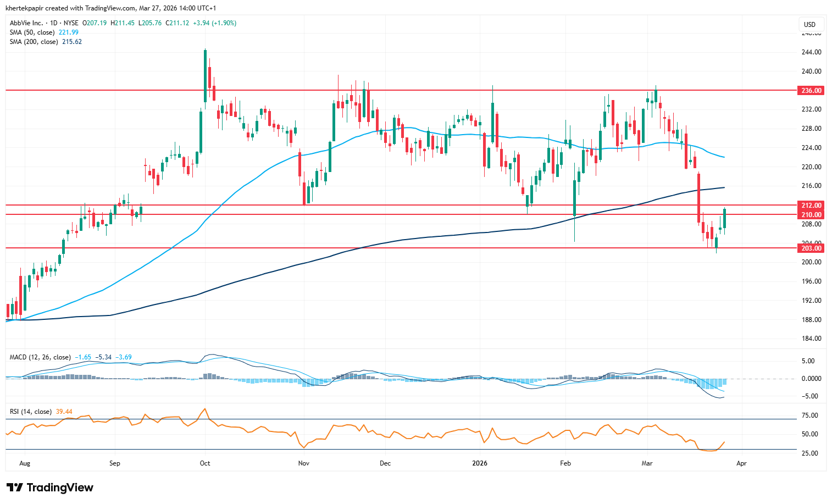832x504 pixels.
Task: Click the RSI (14, close) legend
Action: click(x=31, y=412)
